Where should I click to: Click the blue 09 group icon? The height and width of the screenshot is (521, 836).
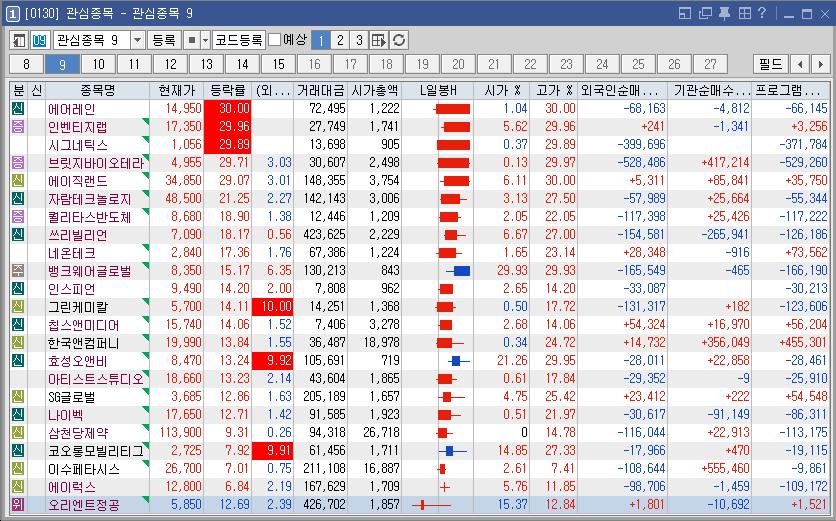[40, 40]
